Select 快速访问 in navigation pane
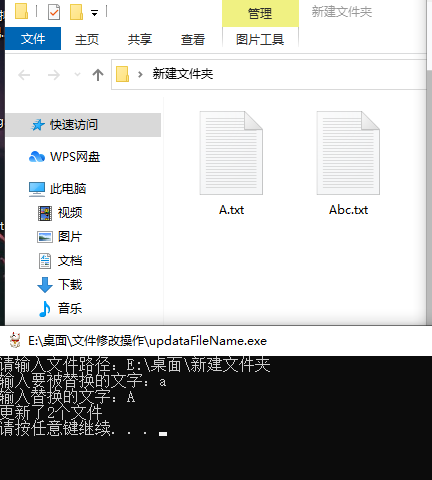 pyautogui.click(x=83, y=125)
